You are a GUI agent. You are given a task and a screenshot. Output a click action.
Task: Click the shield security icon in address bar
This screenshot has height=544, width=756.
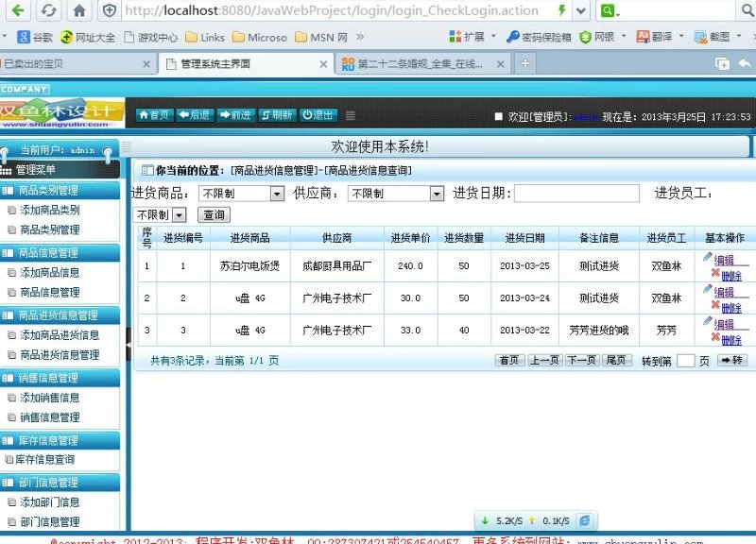pyautogui.click(x=110, y=10)
